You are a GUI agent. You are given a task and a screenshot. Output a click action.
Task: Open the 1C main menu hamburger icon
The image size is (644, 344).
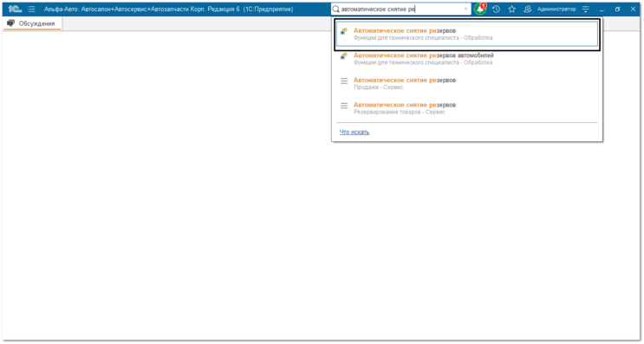tap(31, 9)
